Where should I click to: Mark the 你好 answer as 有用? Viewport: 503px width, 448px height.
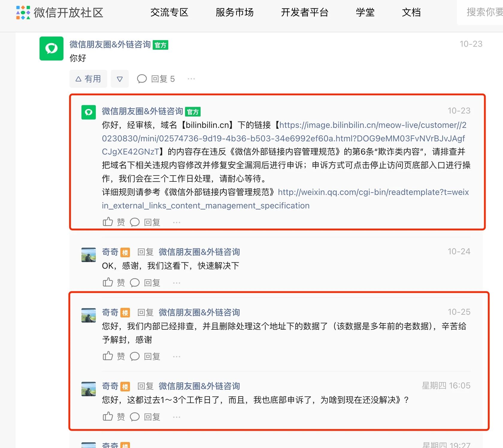[x=88, y=79]
